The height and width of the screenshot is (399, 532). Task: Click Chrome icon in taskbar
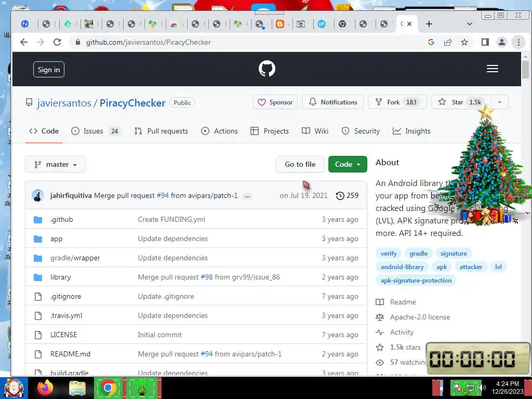click(108, 388)
